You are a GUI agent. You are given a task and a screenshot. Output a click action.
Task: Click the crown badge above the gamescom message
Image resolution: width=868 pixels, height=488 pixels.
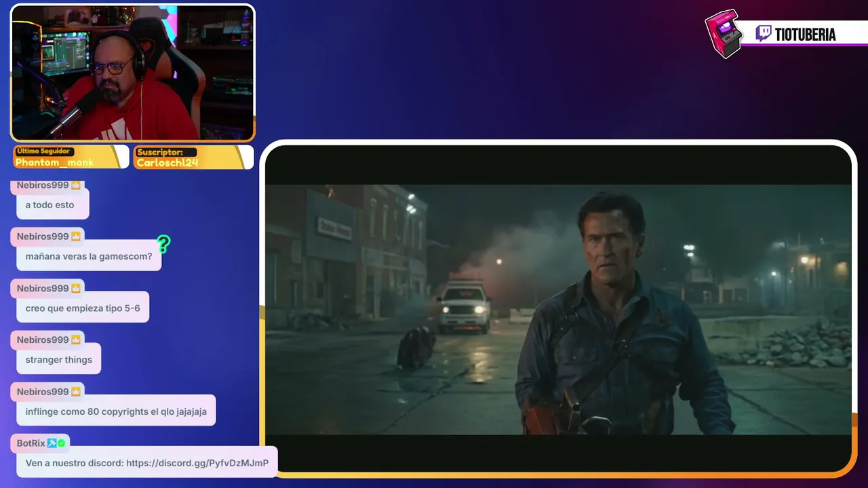pos(76,237)
